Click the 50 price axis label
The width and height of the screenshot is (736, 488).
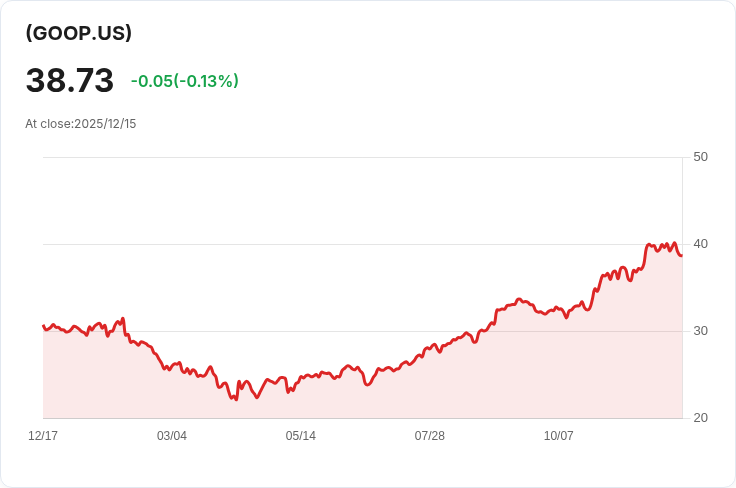pos(700,157)
